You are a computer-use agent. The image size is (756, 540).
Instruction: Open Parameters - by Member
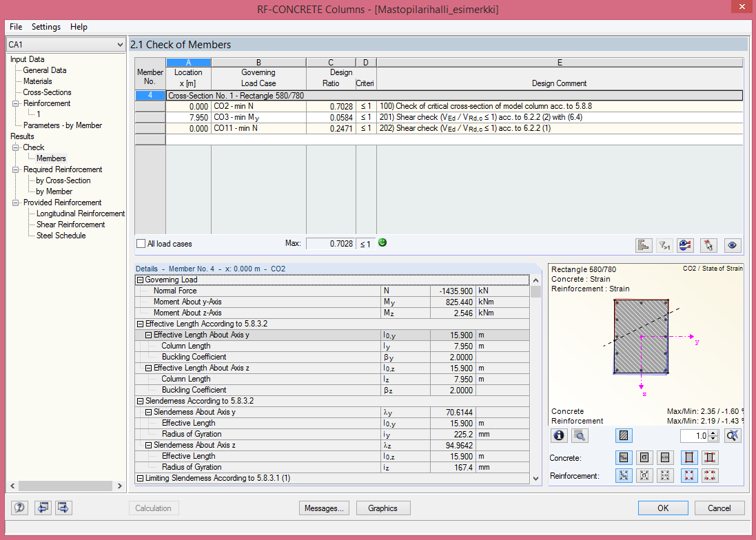tap(63, 125)
